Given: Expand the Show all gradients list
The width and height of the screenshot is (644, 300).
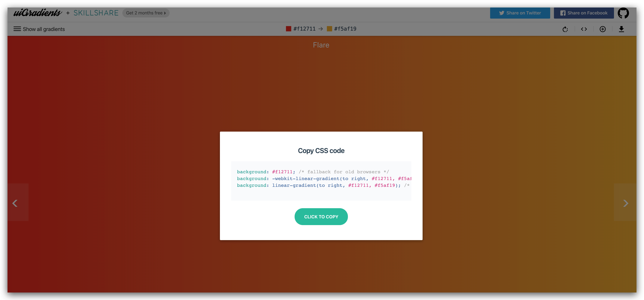Looking at the screenshot, I should tap(44, 29).
